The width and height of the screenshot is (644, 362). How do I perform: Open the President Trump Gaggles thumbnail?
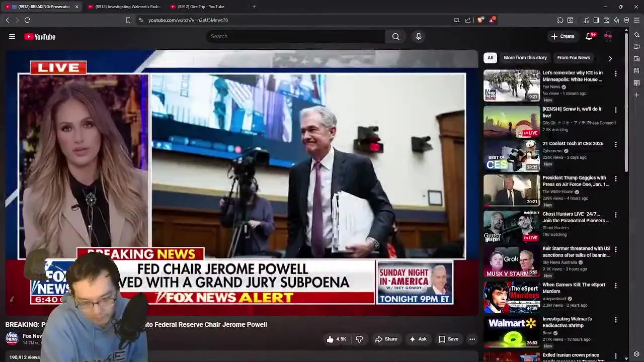tap(512, 190)
